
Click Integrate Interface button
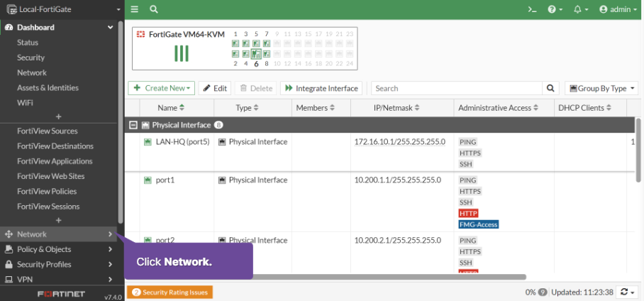[321, 88]
